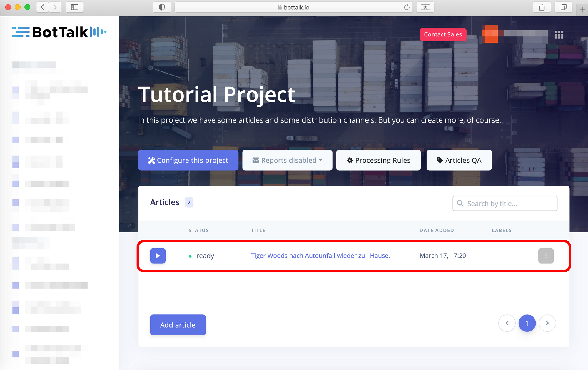
Task: Click the Contact Sales button
Action: pyautogui.click(x=443, y=34)
